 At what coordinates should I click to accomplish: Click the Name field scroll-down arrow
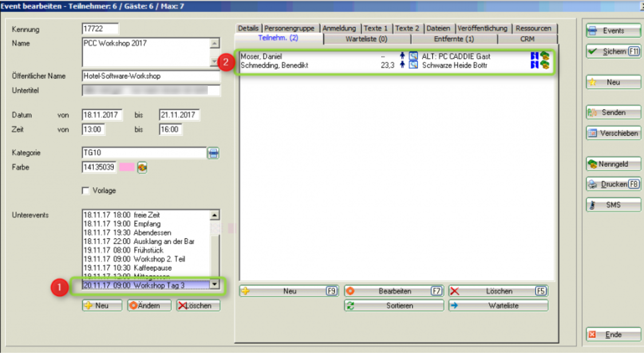tap(215, 61)
